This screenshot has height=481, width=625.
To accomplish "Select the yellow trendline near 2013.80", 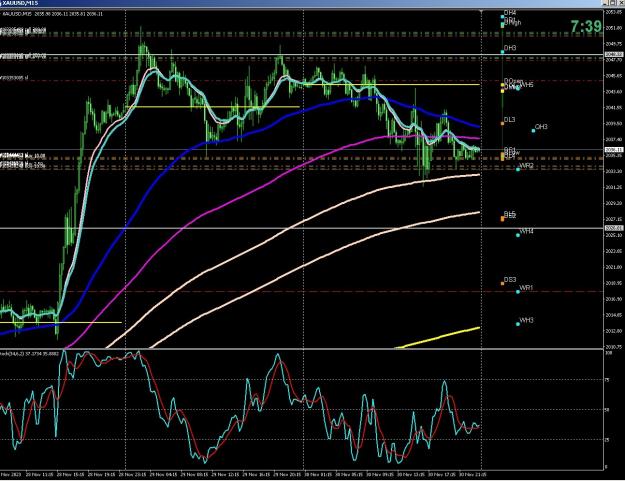I will 61,322.
